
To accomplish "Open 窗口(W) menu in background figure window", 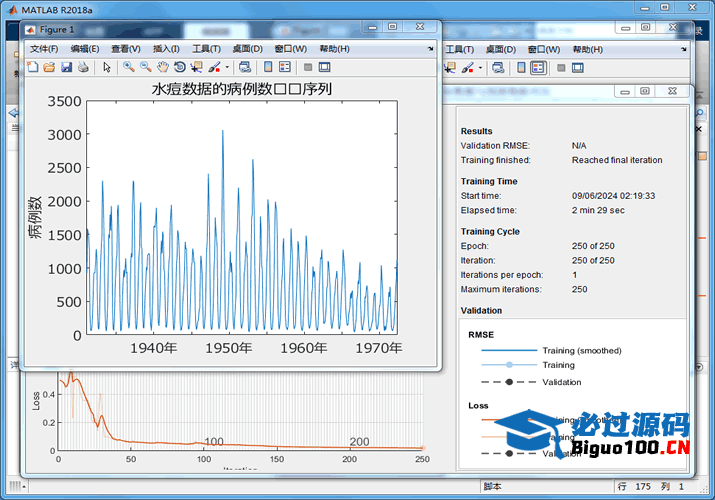I will coord(544,49).
